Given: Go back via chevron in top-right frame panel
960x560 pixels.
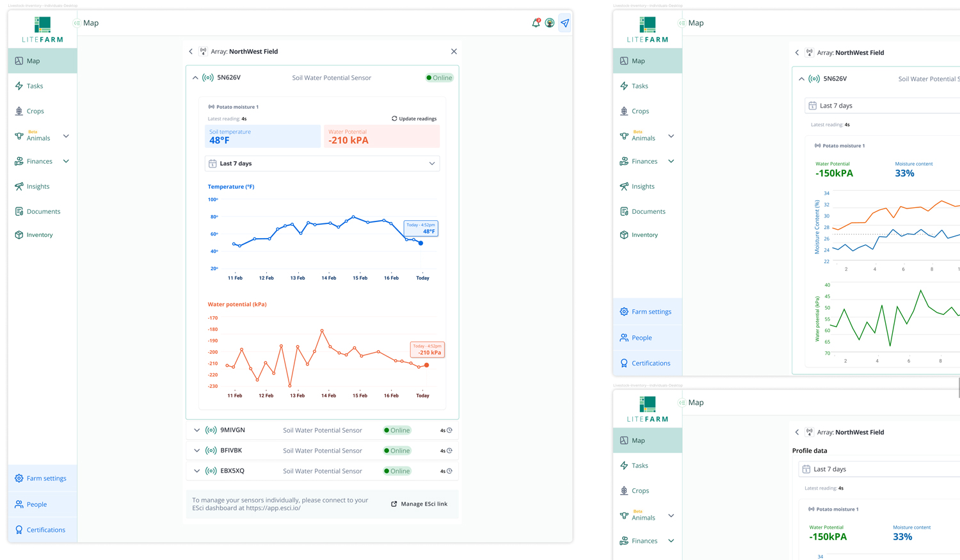Looking at the screenshot, I should pos(797,52).
